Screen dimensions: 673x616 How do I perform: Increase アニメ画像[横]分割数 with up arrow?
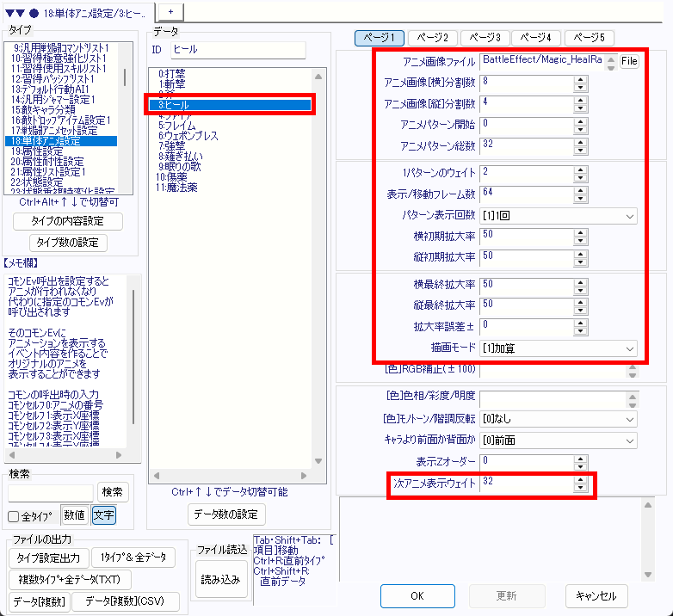coord(580,78)
